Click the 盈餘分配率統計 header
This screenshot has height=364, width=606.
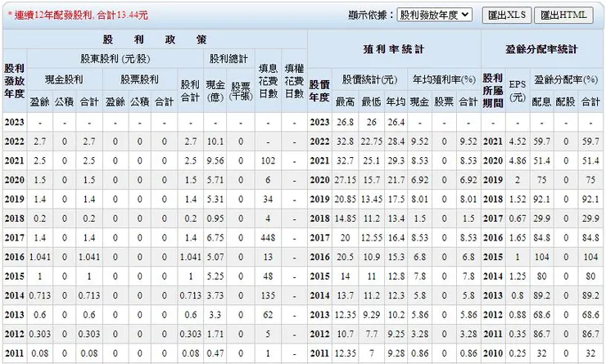point(541,49)
